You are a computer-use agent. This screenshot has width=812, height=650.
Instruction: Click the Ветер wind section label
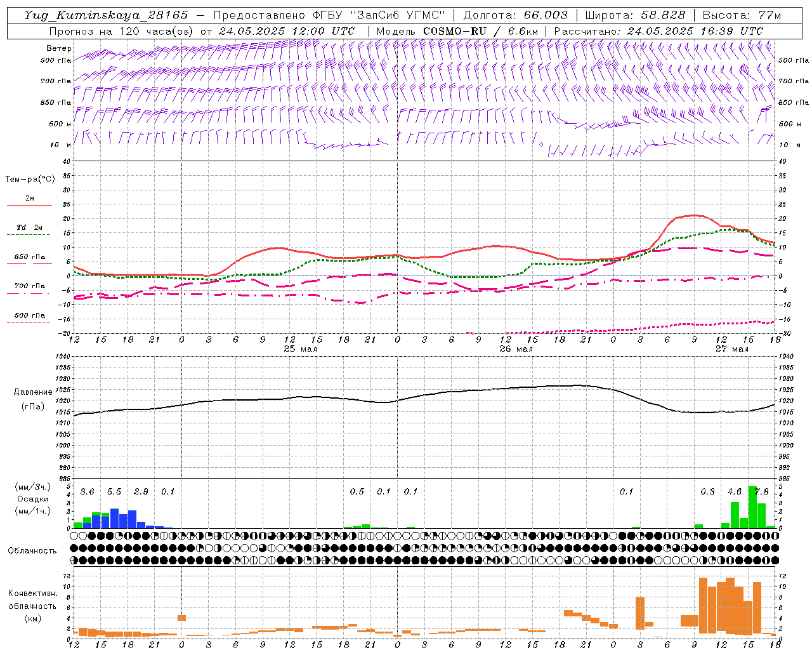59,48
